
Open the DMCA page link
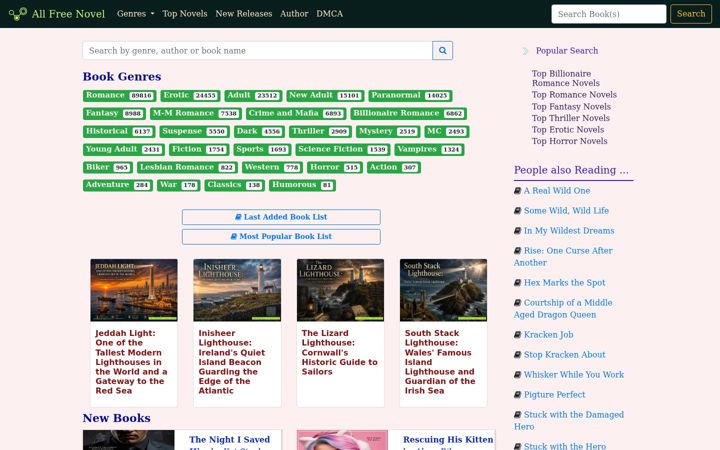coord(329,14)
